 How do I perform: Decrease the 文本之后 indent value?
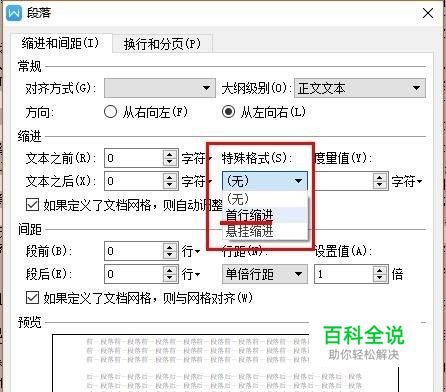pos(170,185)
